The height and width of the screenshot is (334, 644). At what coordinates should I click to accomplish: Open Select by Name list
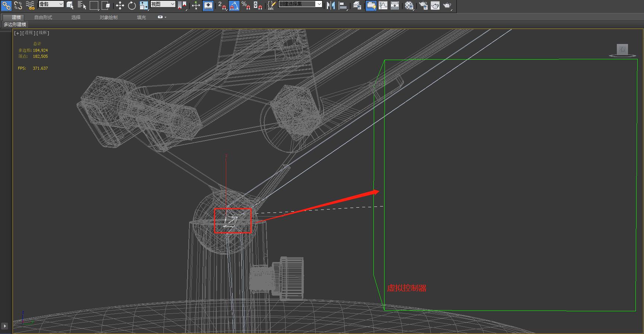pos(82,5)
